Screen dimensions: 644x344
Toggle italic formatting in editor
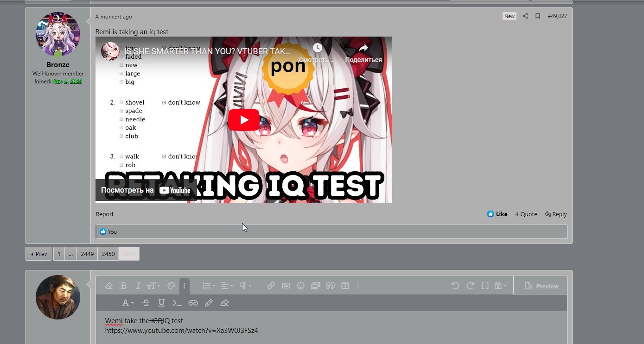(138, 286)
